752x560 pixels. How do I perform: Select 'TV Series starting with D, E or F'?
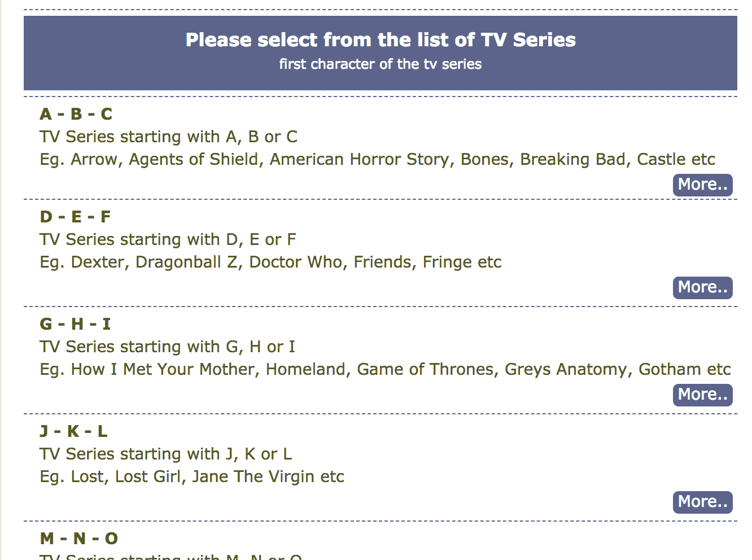tap(168, 239)
